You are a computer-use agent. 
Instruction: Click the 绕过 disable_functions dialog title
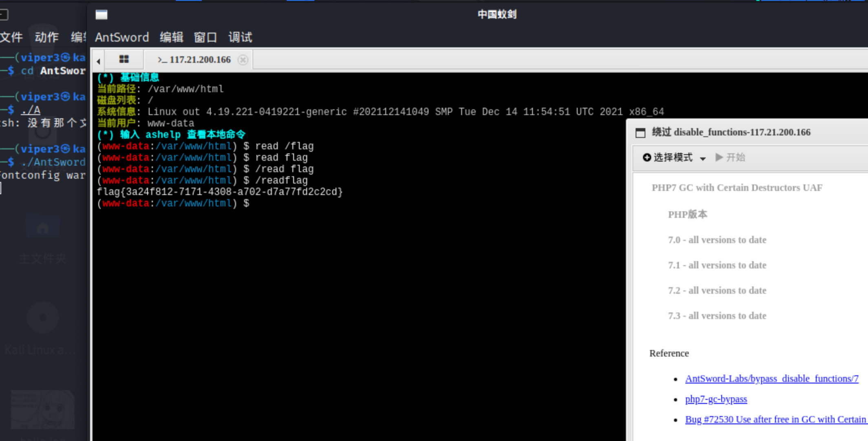[x=731, y=132]
